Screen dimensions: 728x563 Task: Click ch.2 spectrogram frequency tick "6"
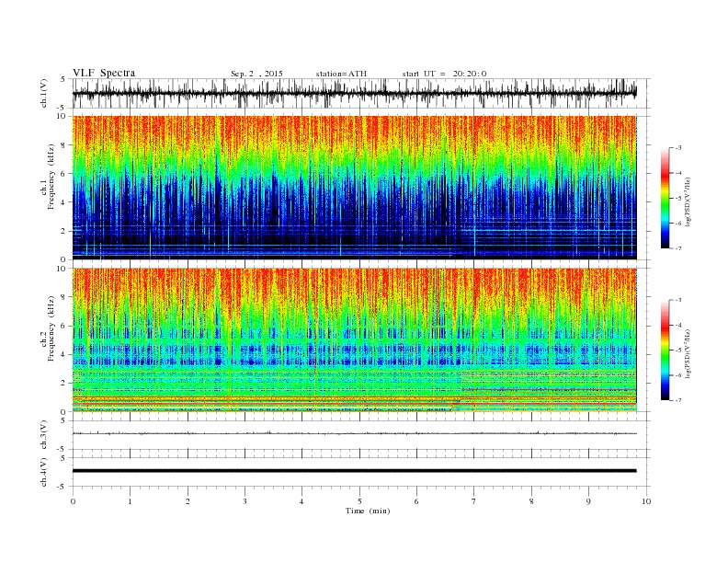pos(63,326)
